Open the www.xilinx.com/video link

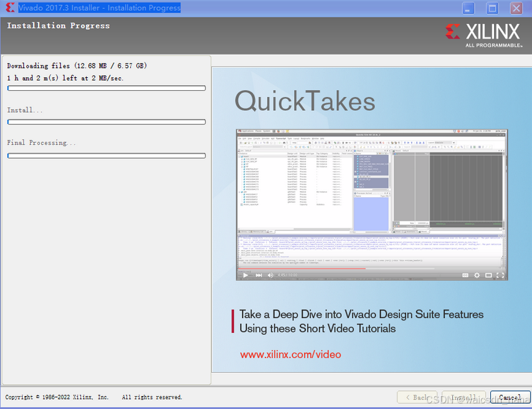click(x=290, y=354)
